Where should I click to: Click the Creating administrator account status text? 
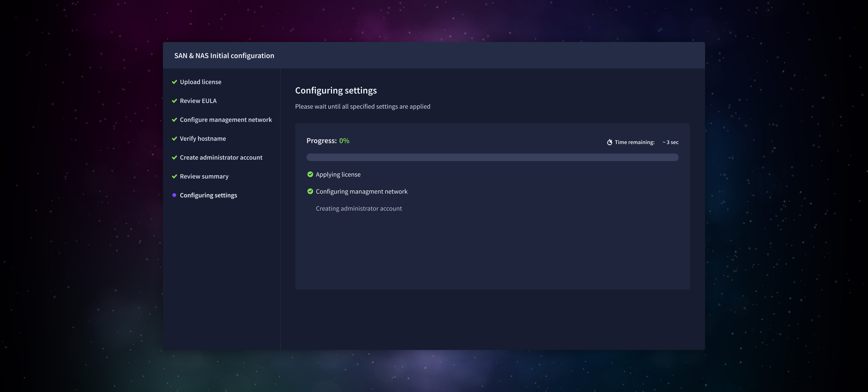(359, 209)
